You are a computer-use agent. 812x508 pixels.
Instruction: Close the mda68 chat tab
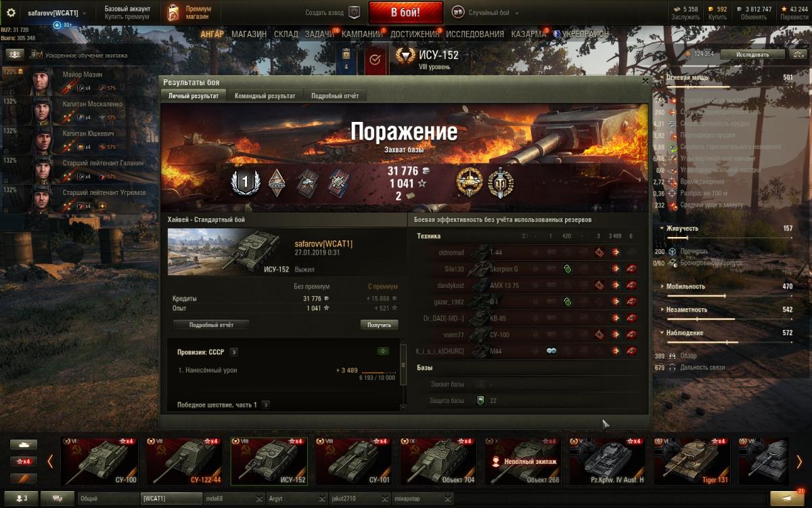coord(259,499)
